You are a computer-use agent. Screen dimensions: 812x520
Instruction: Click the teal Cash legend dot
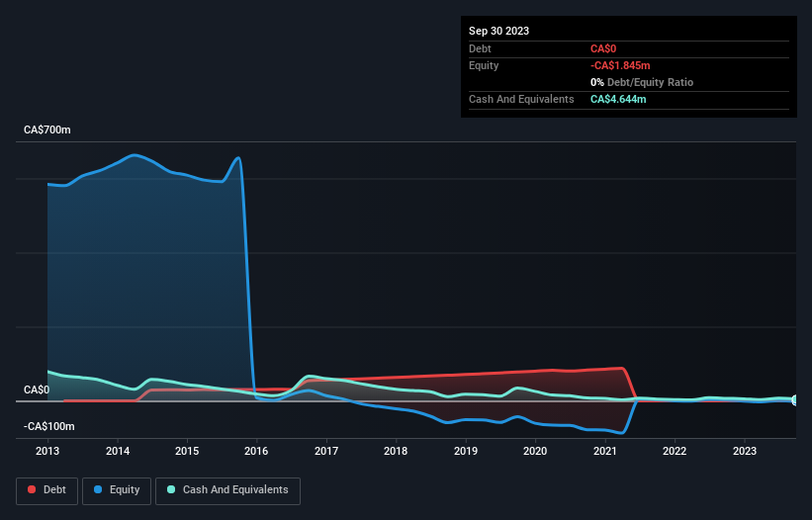pos(171,489)
